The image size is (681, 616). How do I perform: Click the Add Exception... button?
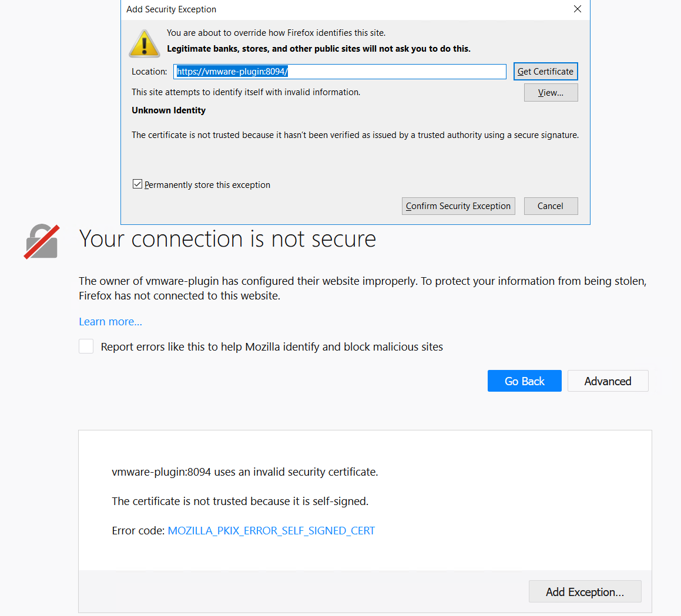coord(585,592)
